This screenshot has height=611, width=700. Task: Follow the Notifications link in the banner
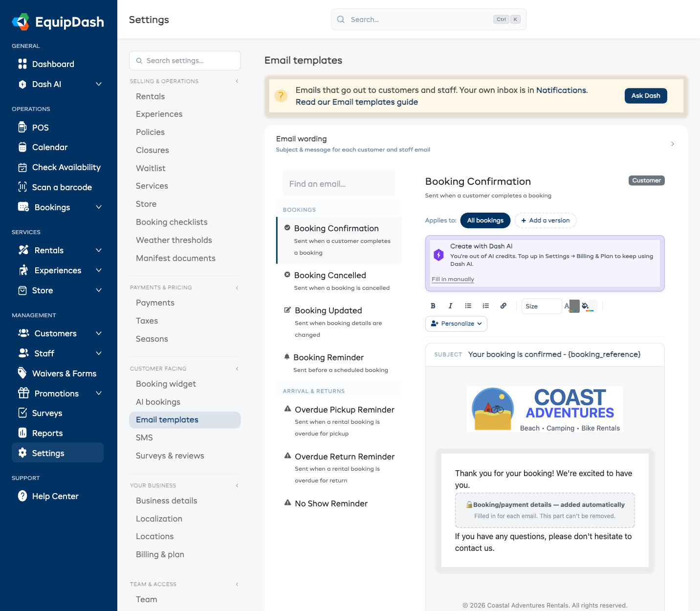[561, 90]
